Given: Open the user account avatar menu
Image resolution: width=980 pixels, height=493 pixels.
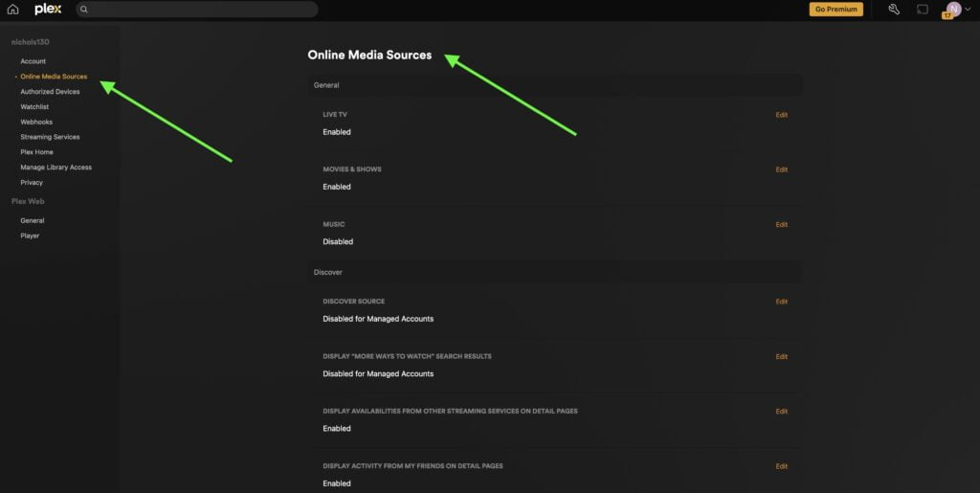Looking at the screenshot, I should [x=953, y=10].
